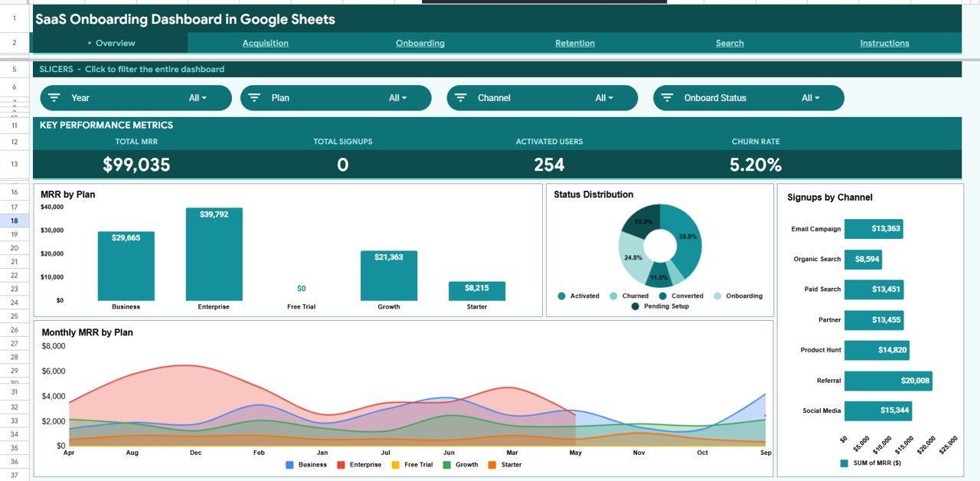
Task: Click the Pending Setup legend dot
Action: click(x=635, y=306)
